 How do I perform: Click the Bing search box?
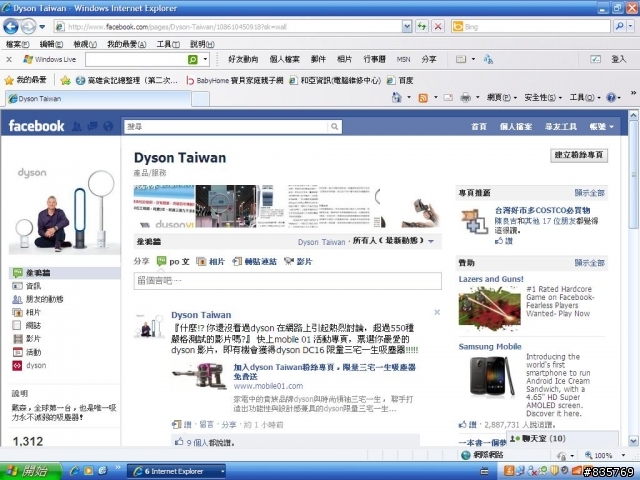click(531, 27)
